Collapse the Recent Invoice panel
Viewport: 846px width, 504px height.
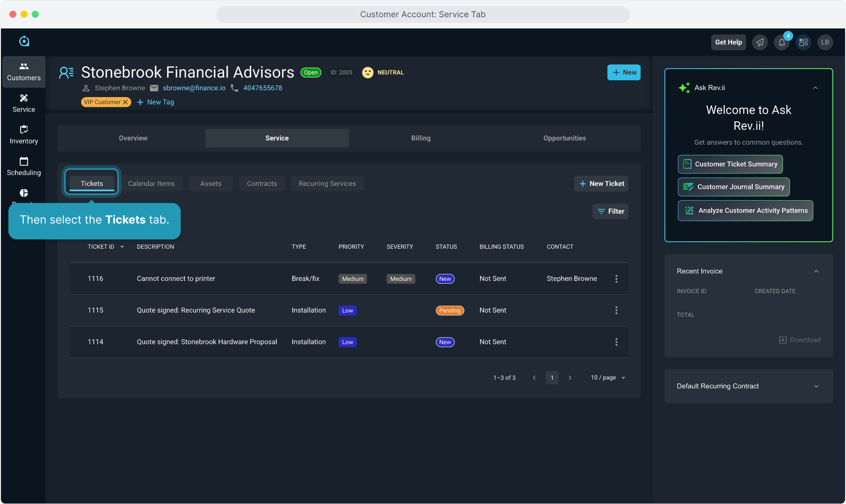click(x=816, y=271)
